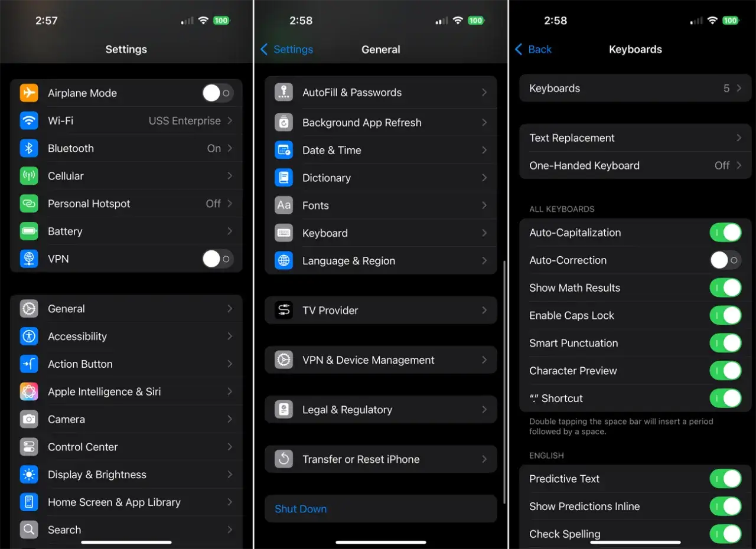Tap the Fonts Aa icon
The image size is (756, 549).
pos(284,205)
